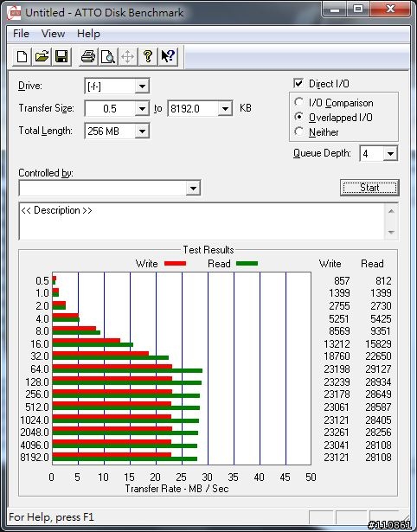
Task: Open Print Preview toolbar icon
Action: (x=108, y=56)
